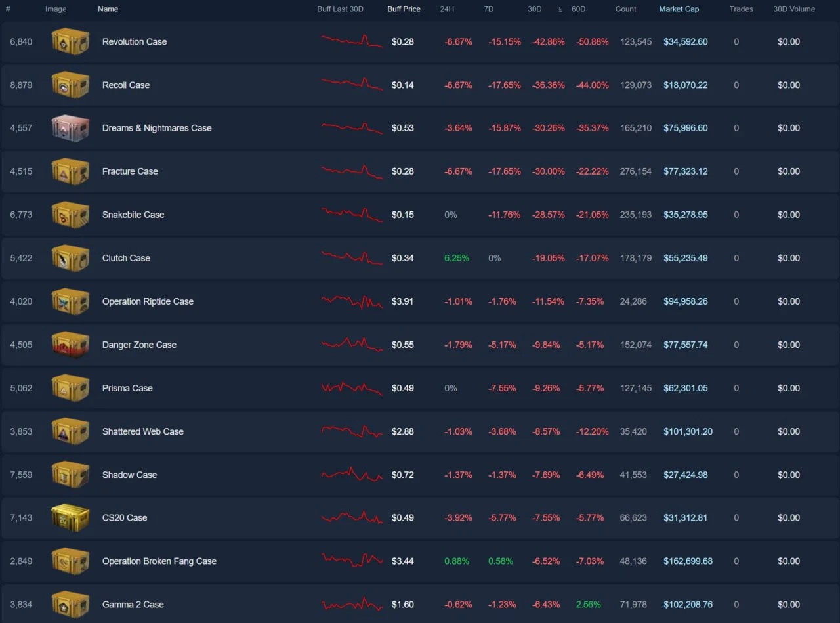Viewport: 840px width, 623px height.
Task: Click the Gamma 2 Case image
Action: (x=70, y=604)
